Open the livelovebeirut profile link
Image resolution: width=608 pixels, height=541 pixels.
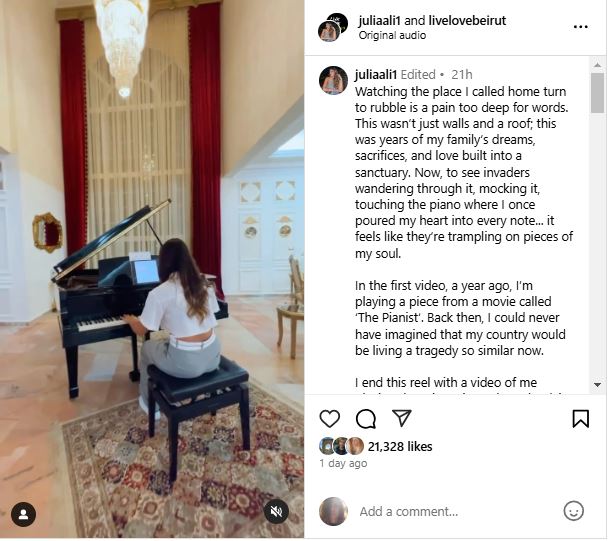click(x=468, y=21)
